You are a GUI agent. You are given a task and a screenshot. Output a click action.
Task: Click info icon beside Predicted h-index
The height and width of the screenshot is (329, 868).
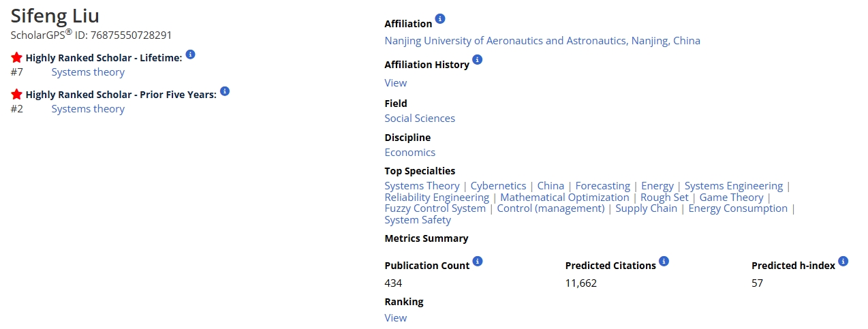843,261
